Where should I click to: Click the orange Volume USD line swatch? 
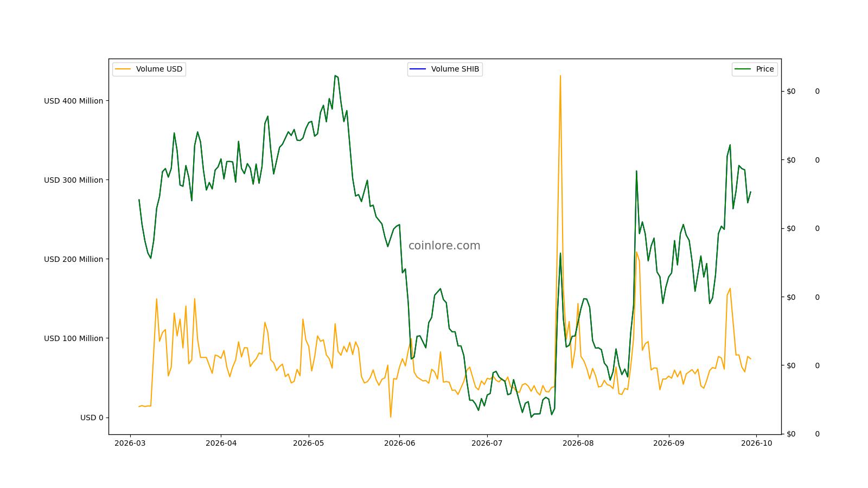coord(123,69)
